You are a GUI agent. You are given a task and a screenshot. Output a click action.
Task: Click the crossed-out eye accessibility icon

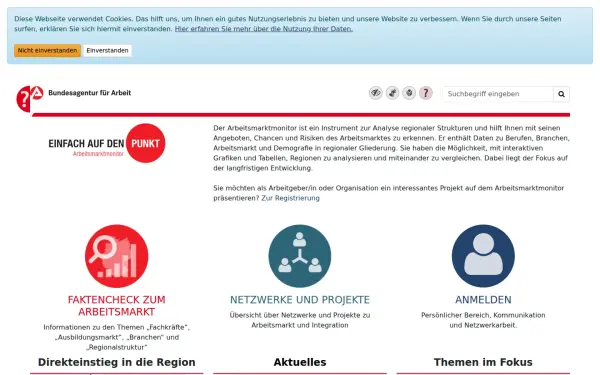(x=376, y=93)
